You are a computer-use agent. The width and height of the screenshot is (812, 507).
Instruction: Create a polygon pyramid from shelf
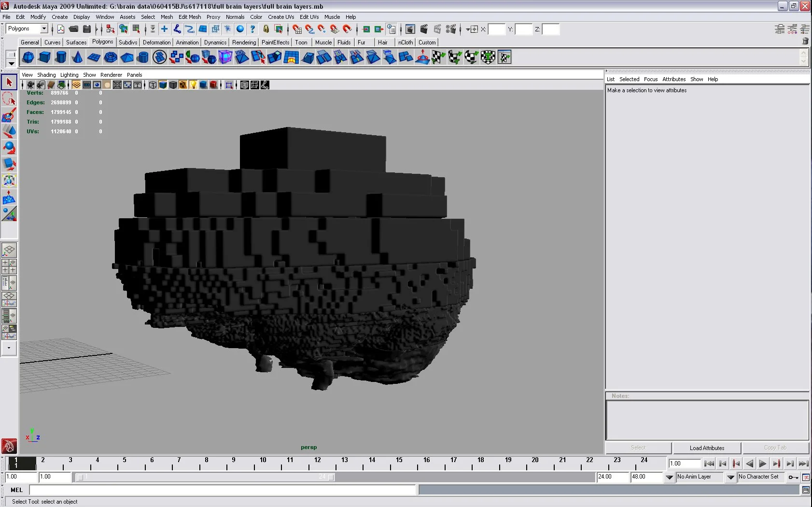tap(126, 57)
